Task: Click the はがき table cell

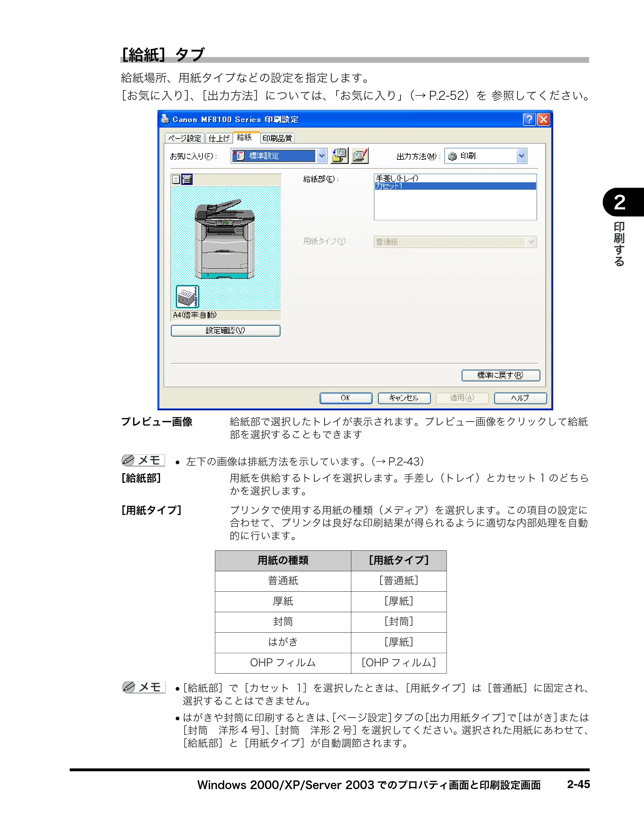Action: click(283, 642)
